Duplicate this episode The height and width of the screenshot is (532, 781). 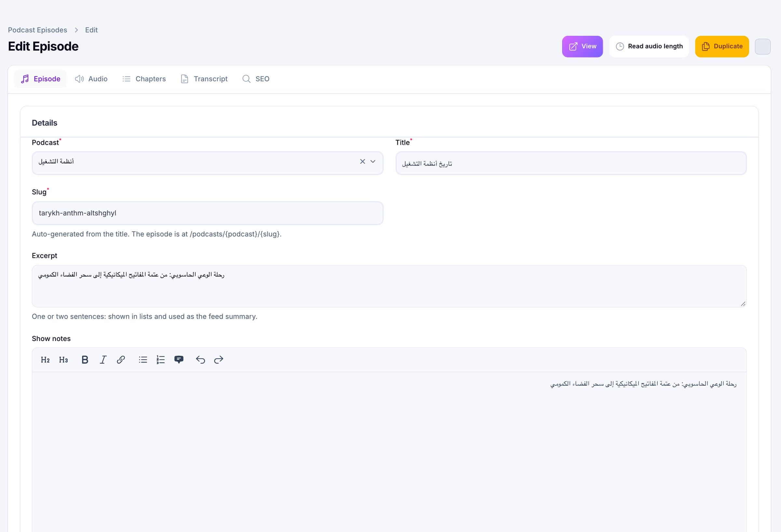(722, 47)
